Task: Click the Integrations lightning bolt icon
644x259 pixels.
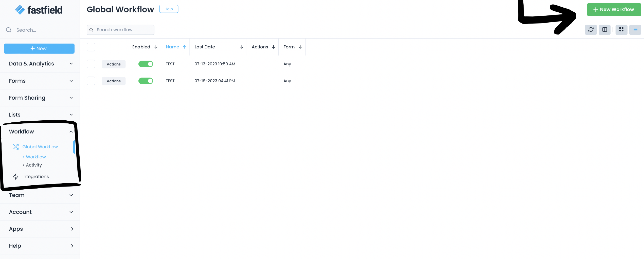Action: click(x=16, y=176)
